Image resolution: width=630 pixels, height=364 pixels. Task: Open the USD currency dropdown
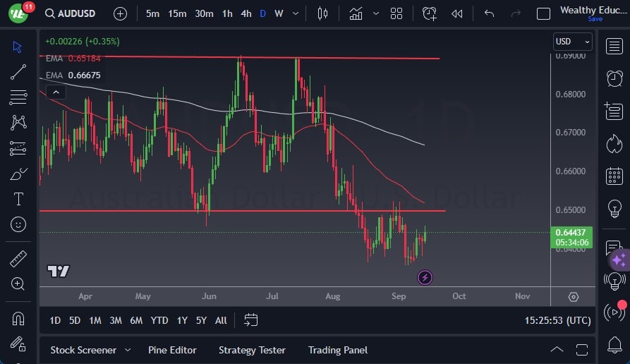[572, 42]
